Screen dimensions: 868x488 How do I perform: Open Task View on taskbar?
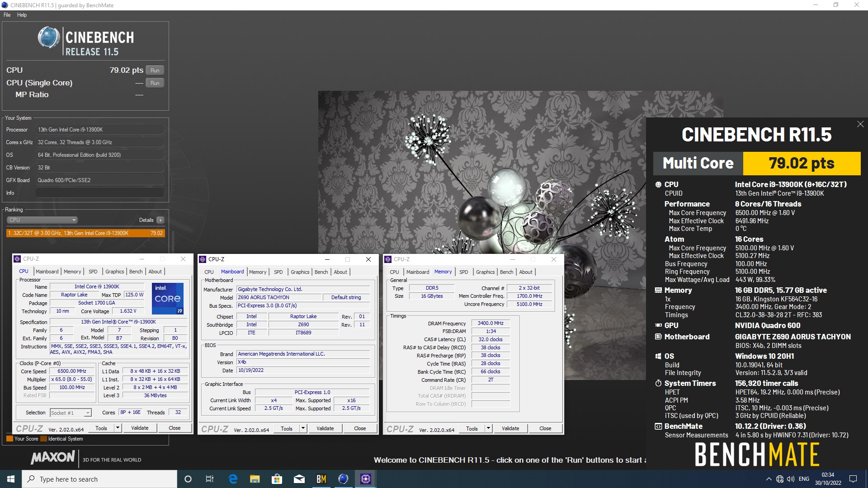point(210,479)
